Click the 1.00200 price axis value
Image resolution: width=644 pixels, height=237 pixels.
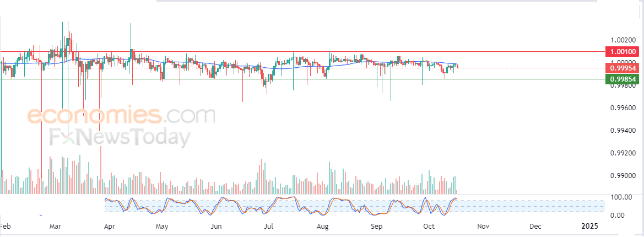pyautogui.click(x=623, y=40)
